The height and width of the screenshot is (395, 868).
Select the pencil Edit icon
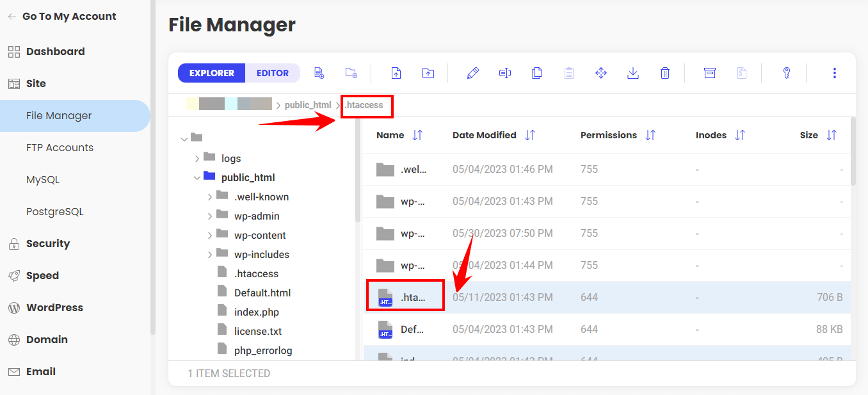click(x=473, y=73)
